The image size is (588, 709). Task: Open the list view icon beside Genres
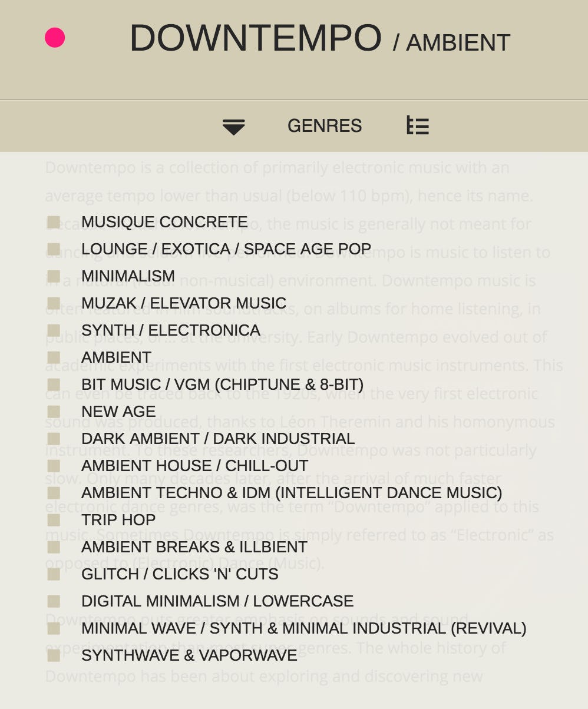click(x=418, y=125)
